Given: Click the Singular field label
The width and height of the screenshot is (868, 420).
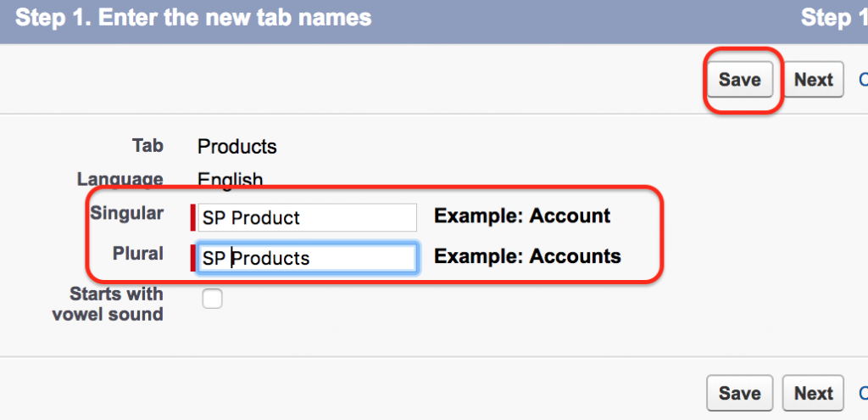Looking at the screenshot, I should tap(127, 213).
